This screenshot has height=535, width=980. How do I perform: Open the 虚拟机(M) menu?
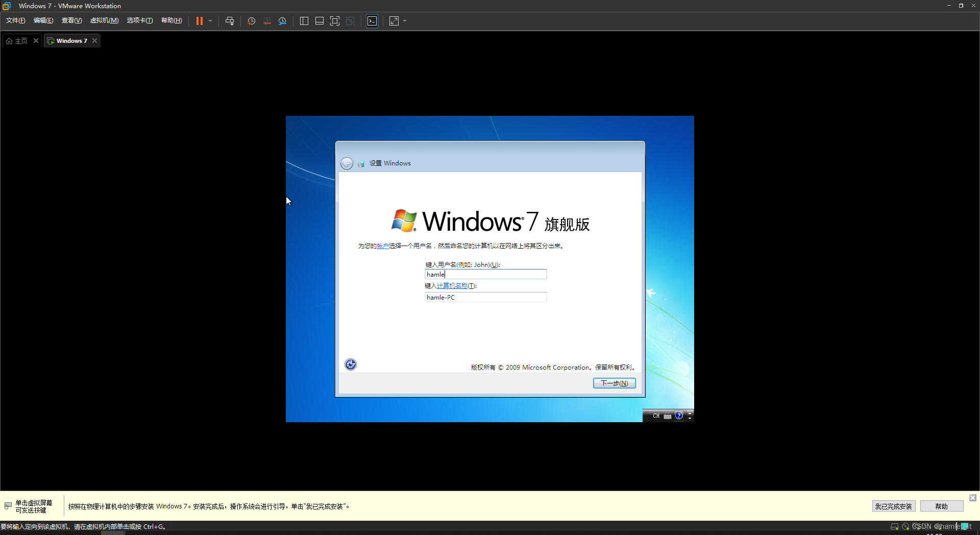104,20
